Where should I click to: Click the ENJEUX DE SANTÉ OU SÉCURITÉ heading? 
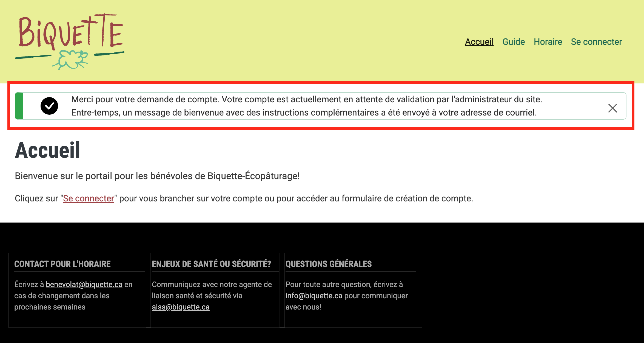click(211, 264)
